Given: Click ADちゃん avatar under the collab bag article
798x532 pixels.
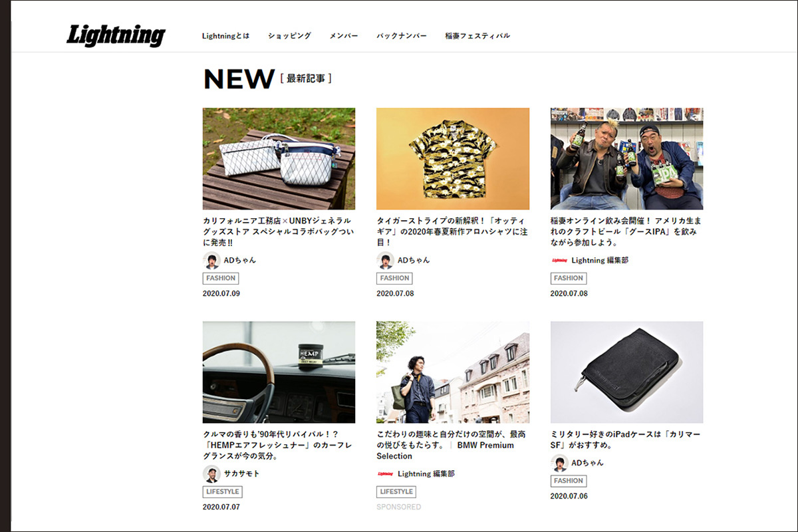Looking at the screenshot, I should point(211,260).
